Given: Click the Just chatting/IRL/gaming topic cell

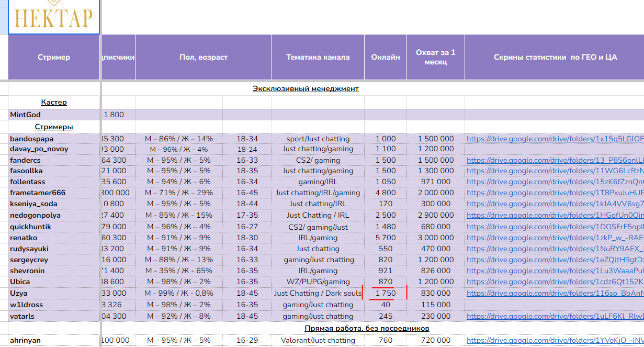Looking at the screenshot, I should pyautogui.click(x=318, y=193).
